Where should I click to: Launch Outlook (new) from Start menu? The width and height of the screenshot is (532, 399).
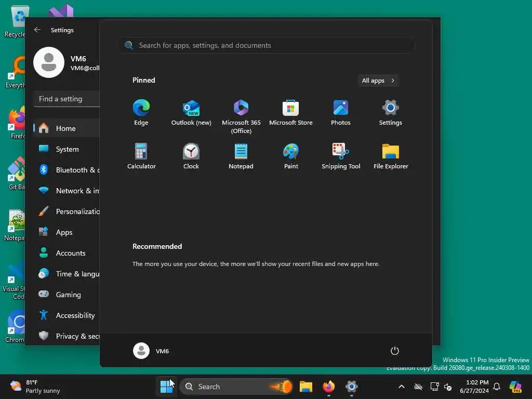click(x=191, y=112)
